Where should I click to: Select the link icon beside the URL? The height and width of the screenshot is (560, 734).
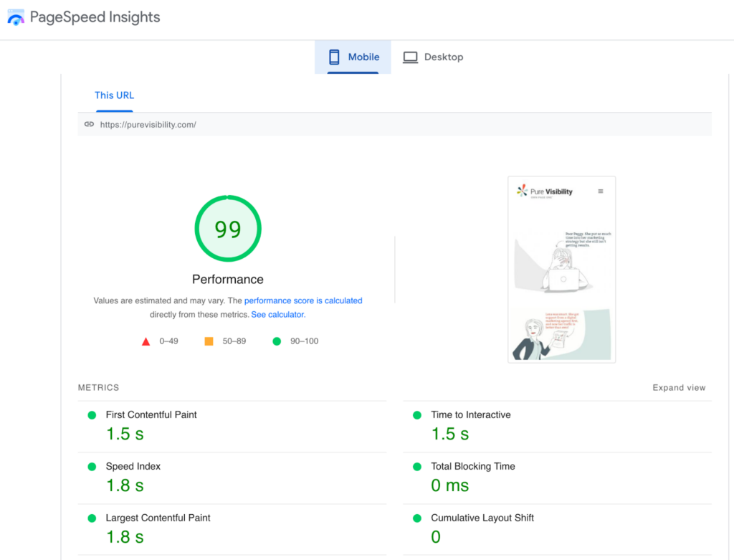(x=89, y=124)
